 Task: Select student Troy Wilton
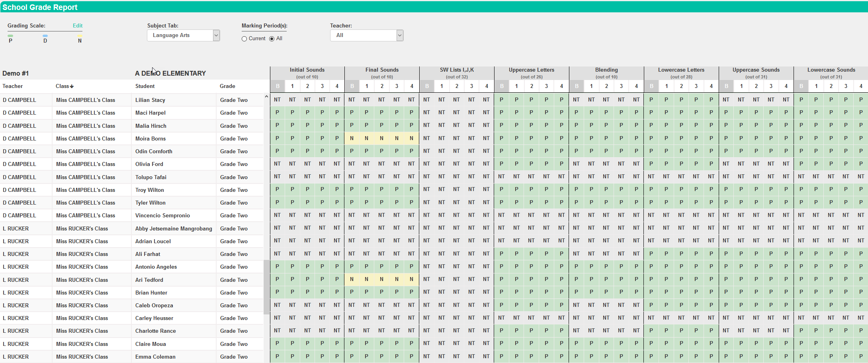(x=150, y=190)
